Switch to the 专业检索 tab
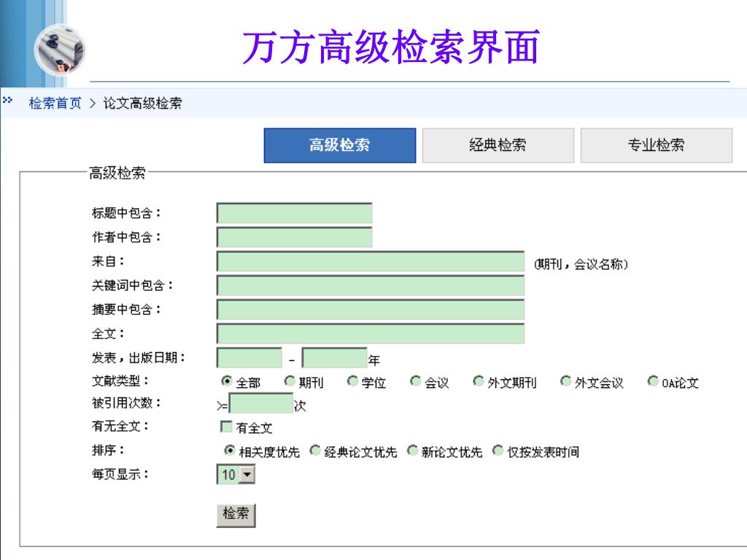Viewport: 747px width, 560px height. [656, 145]
